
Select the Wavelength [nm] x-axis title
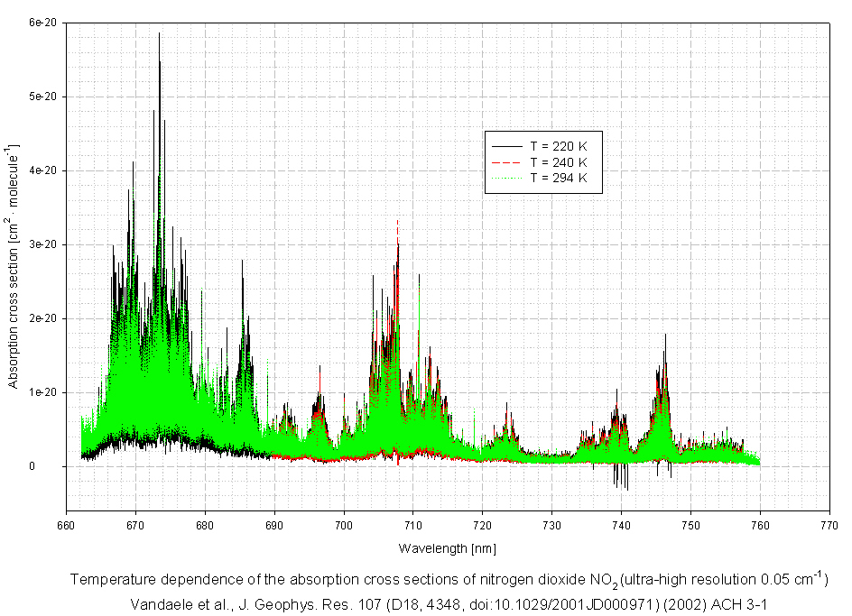(448, 547)
